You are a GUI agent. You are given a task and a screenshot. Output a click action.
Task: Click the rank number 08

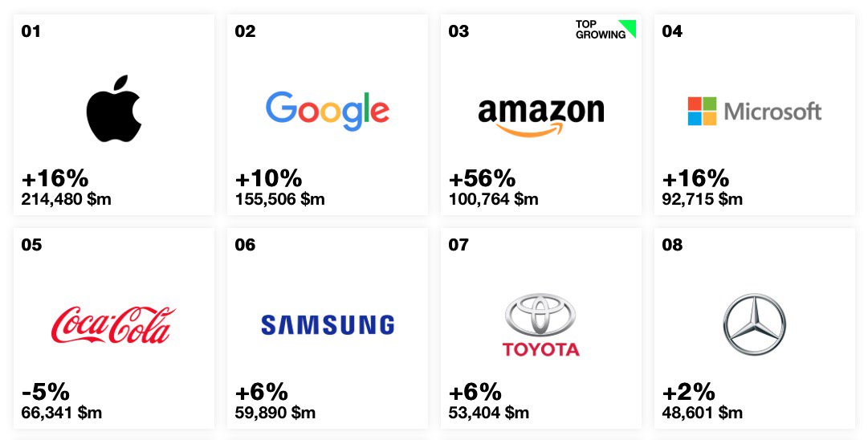[x=672, y=245]
